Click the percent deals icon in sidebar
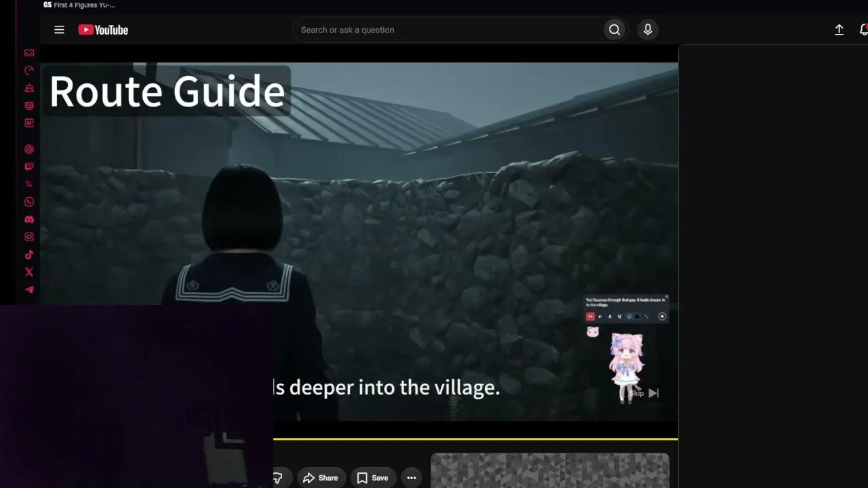 [29, 184]
